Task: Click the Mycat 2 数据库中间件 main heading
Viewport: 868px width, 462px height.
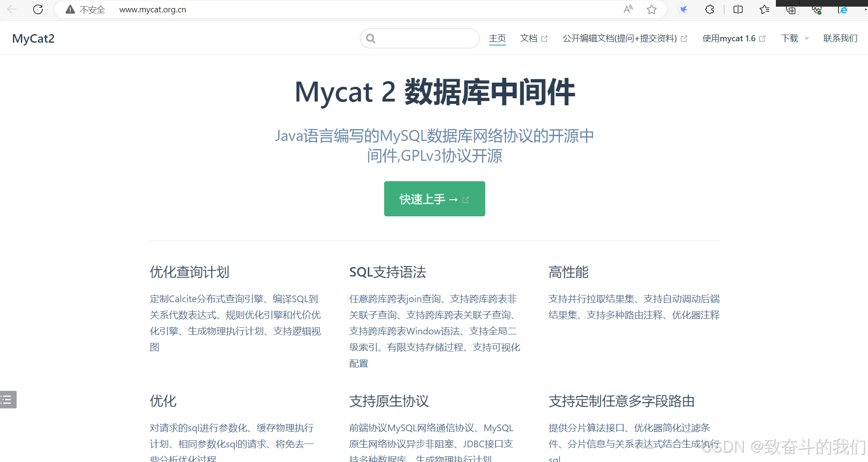Action: (434, 92)
